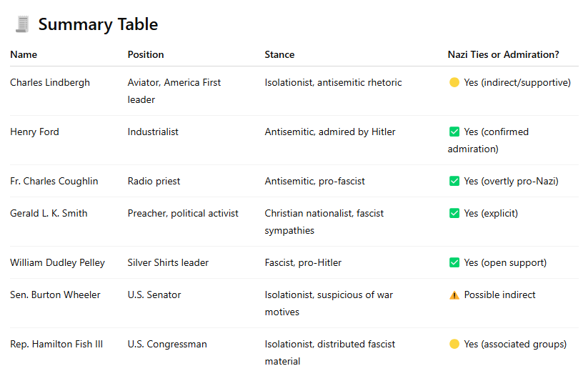Click the Radio priest position cell
The width and height of the screenshot is (588, 376).
(154, 182)
